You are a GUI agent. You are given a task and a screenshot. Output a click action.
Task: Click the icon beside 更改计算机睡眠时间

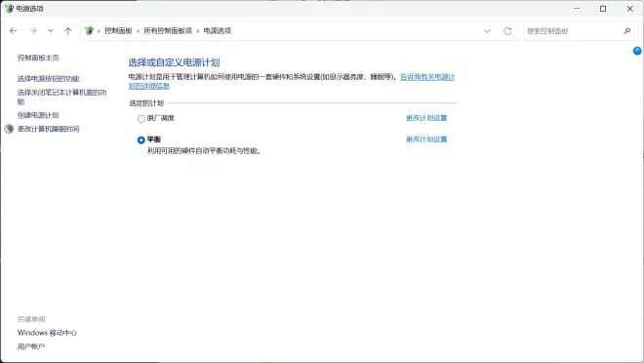pos(9,129)
